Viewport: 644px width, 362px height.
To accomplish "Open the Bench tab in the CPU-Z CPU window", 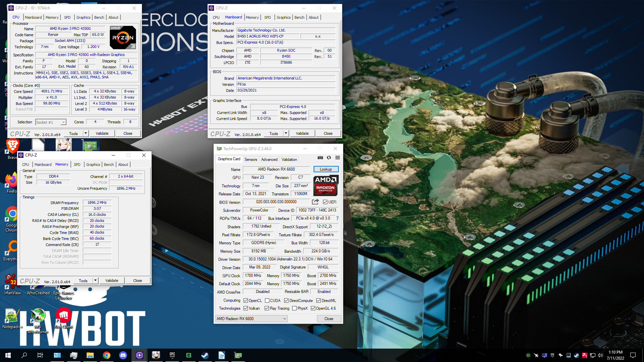I will [99, 17].
